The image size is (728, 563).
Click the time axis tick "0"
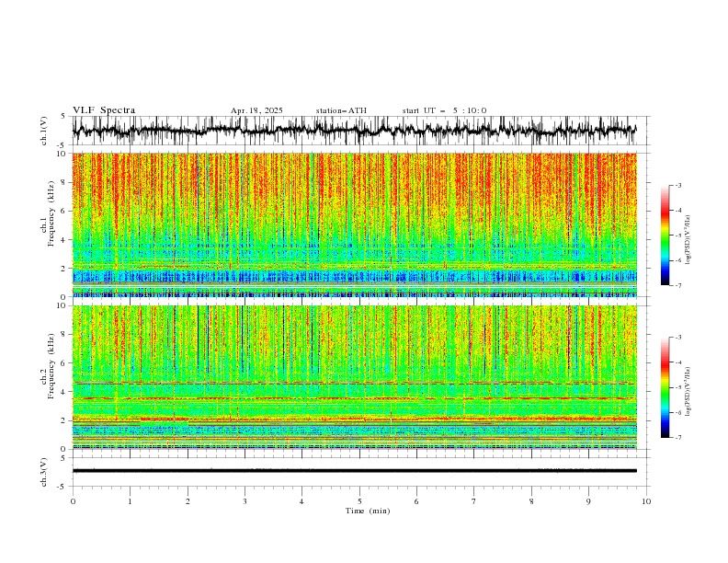tap(73, 501)
